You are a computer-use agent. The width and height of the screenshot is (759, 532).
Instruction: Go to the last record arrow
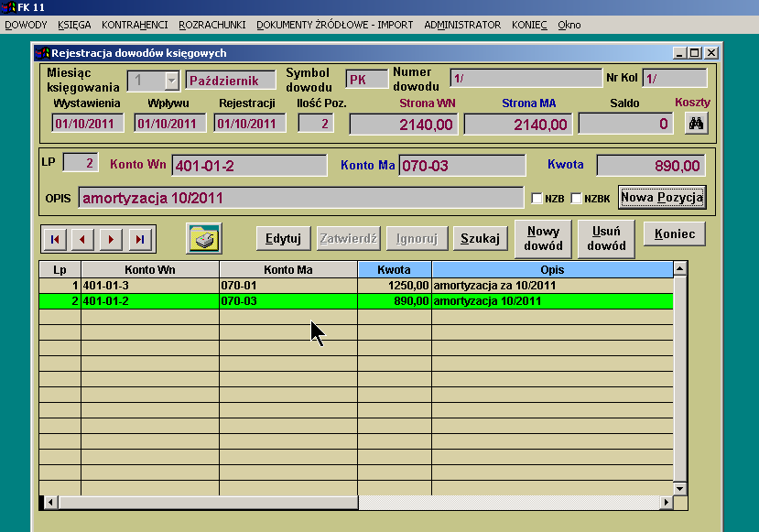point(140,239)
